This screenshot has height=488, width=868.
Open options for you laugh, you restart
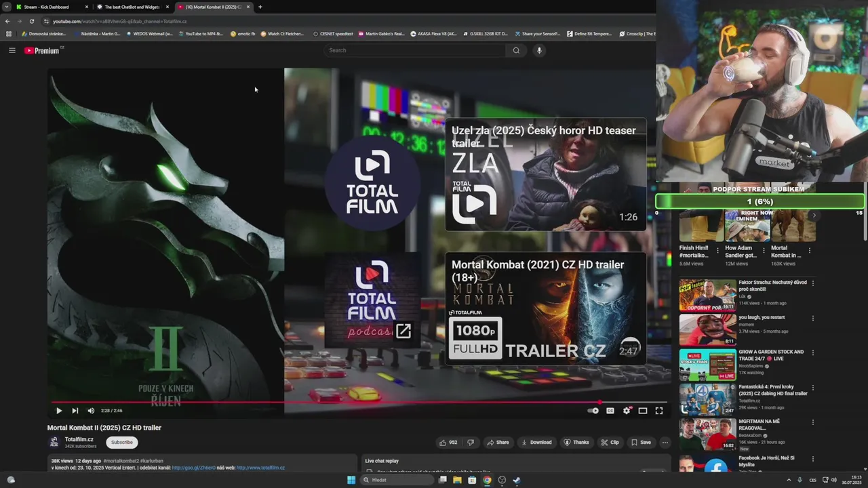pos(813,318)
